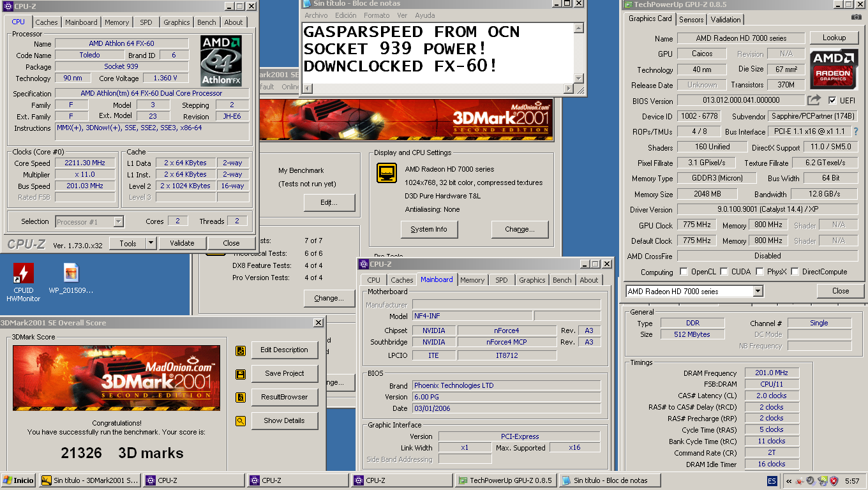The image size is (868, 490).
Task: Open the SPD tab in top-left CPU-Z
Action: coord(146,22)
